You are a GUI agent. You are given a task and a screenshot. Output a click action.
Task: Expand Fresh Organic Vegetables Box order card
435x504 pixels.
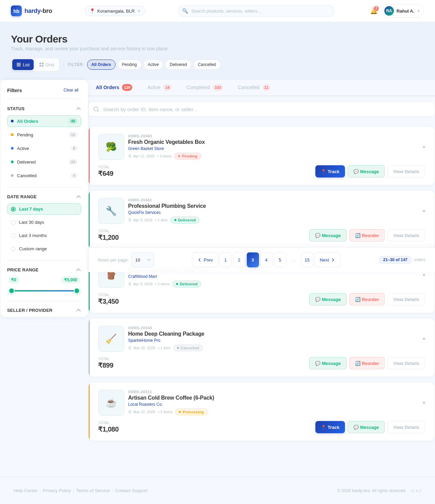424,147
